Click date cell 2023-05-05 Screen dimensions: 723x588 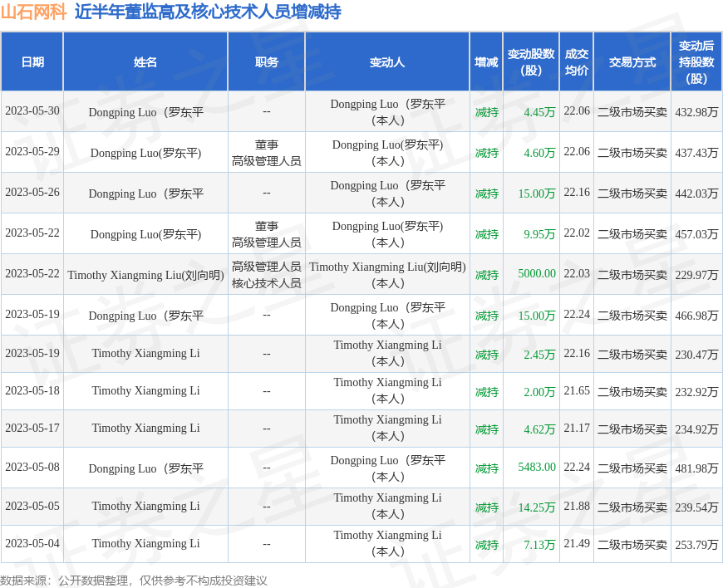(x=32, y=507)
